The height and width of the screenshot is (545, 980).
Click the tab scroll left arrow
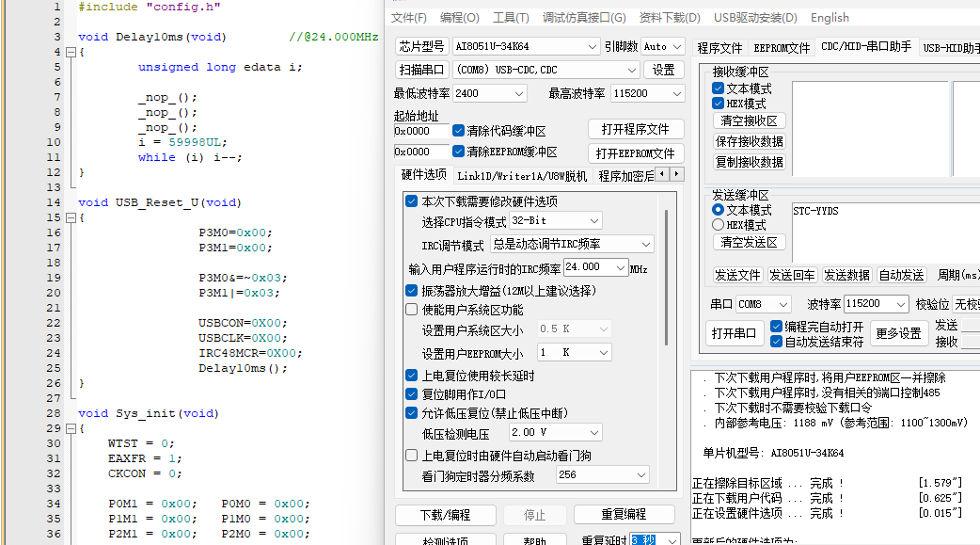662,174
